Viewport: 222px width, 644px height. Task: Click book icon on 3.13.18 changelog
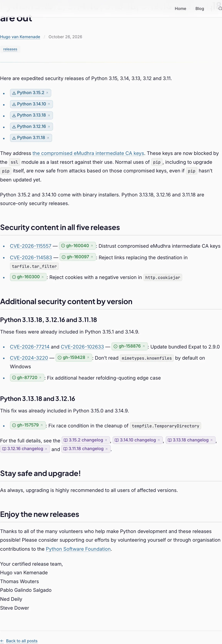coord(170,440)
